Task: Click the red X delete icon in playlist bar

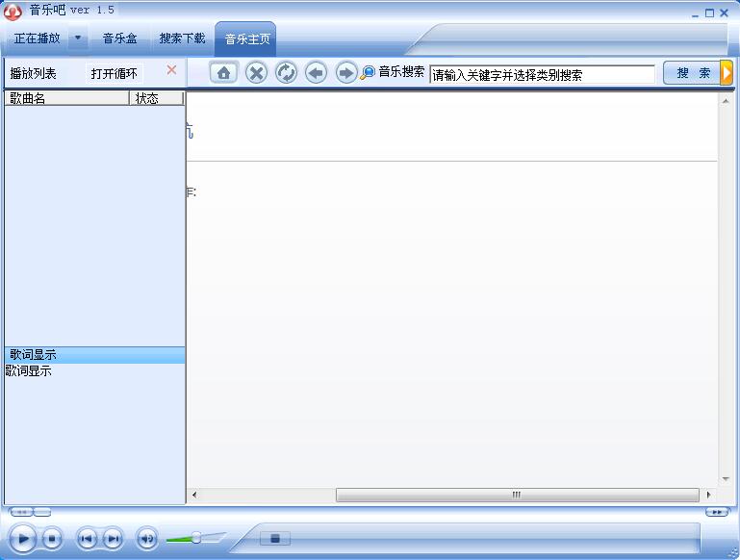Action: click(171, 70)
